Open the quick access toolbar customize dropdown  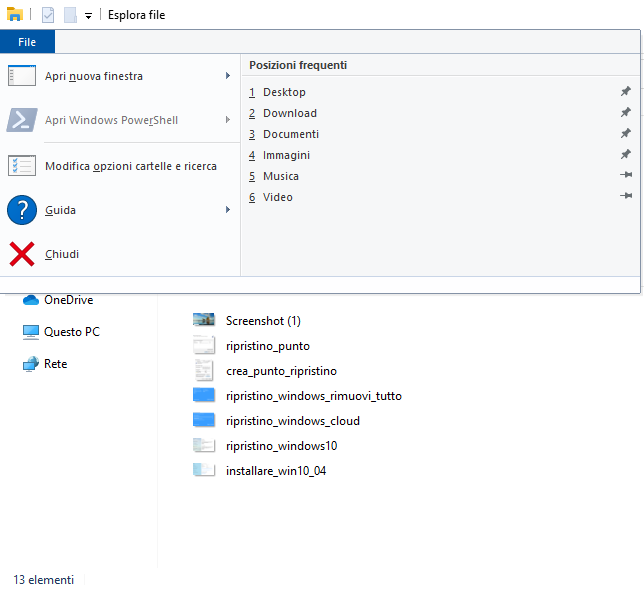(x=88, y=16)
